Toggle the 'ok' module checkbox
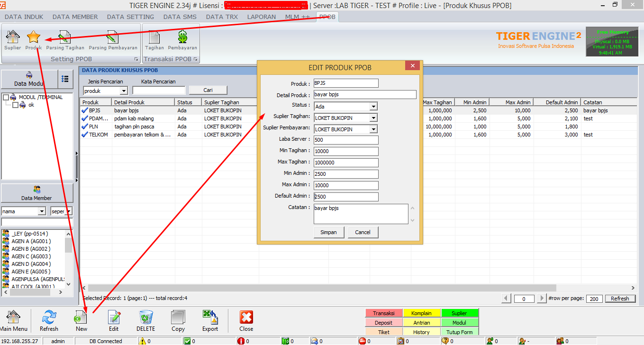The image size is (644, 345). point(16,105)
